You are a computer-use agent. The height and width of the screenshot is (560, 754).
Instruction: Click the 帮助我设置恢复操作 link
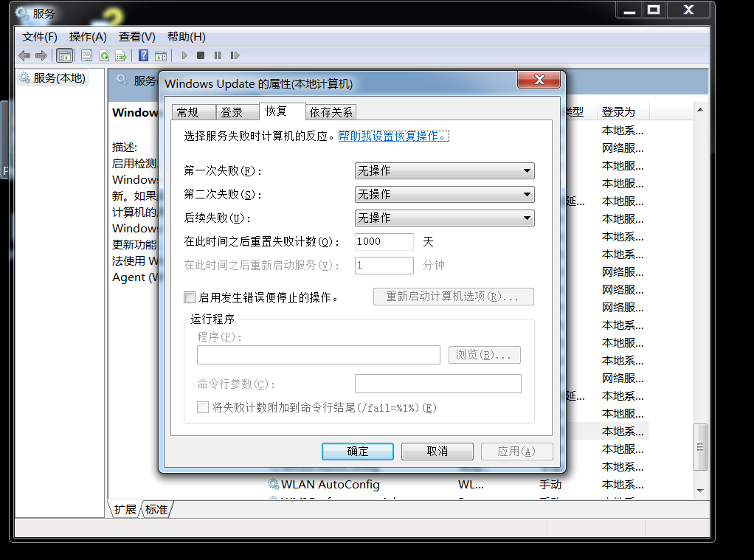coord(393,136)
